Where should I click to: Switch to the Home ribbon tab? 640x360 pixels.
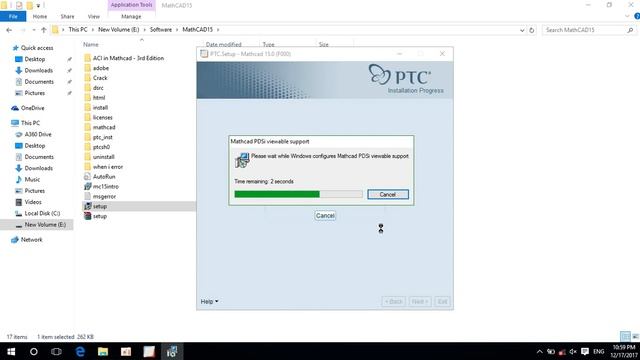pyautogui.click(x=40, y=16)
